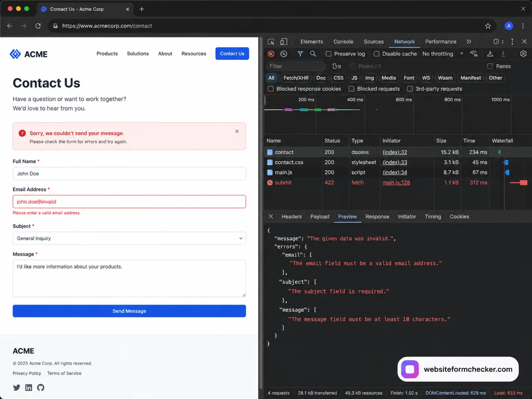Open the Chrome three-dot menu
The image size is (532, 399).
click(x=523, y=26)
